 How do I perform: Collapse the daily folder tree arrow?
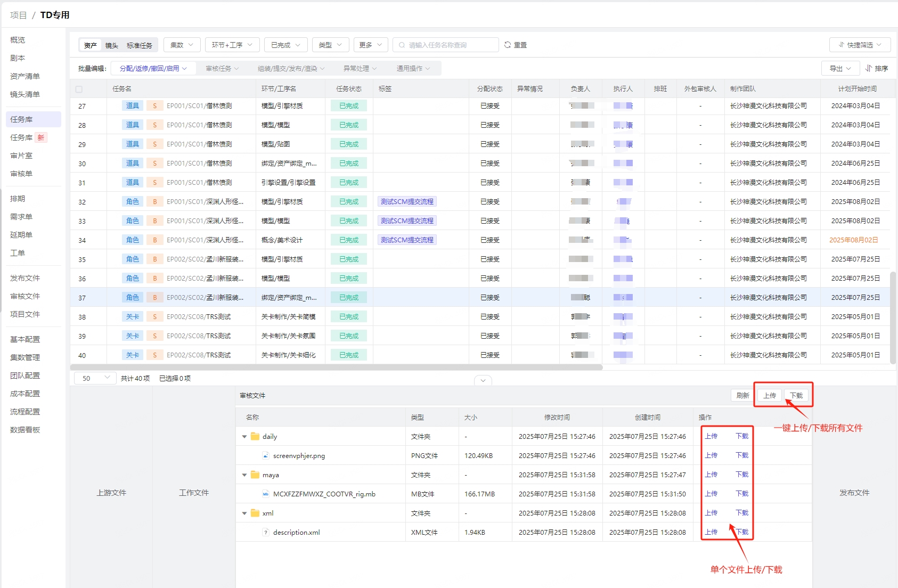click(x=244, y=437)
